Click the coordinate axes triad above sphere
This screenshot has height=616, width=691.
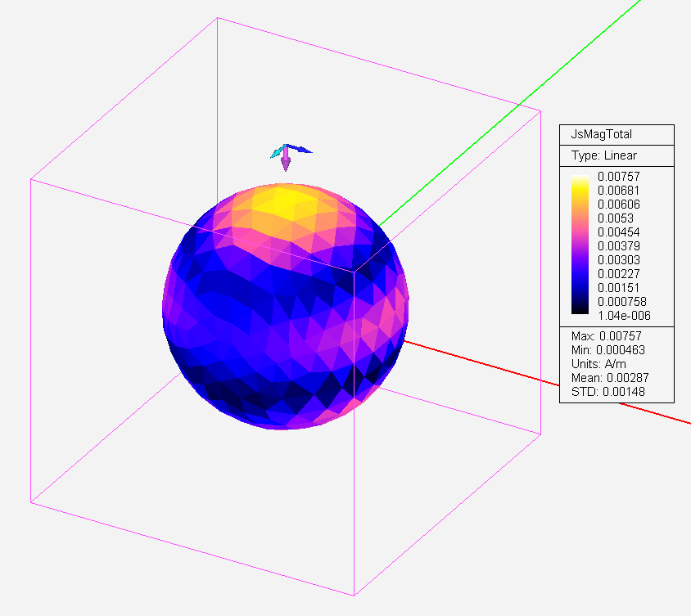(x=290, y=156)
